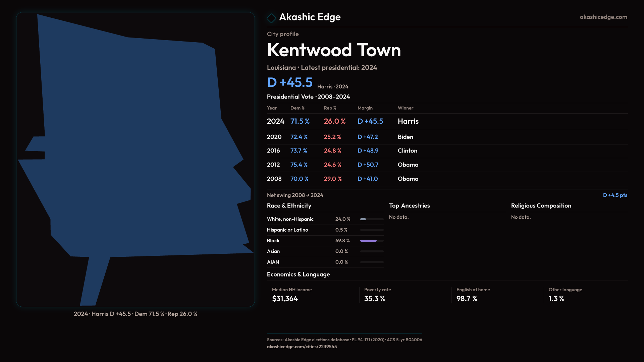Click the Akashic Edge diamond logo icon
This screenshot has width=644, height=362.
tap(271, 18)
